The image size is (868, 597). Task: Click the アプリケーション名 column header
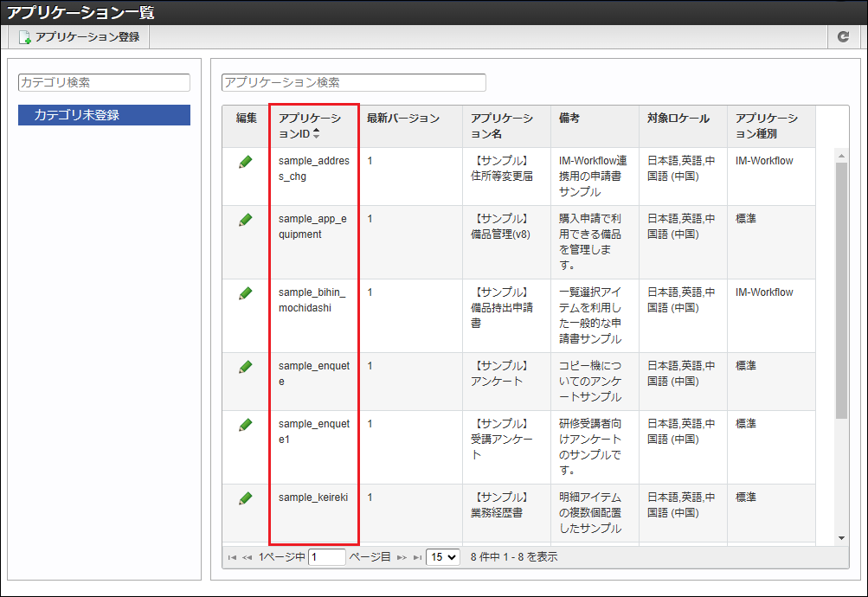coord(502,126)
